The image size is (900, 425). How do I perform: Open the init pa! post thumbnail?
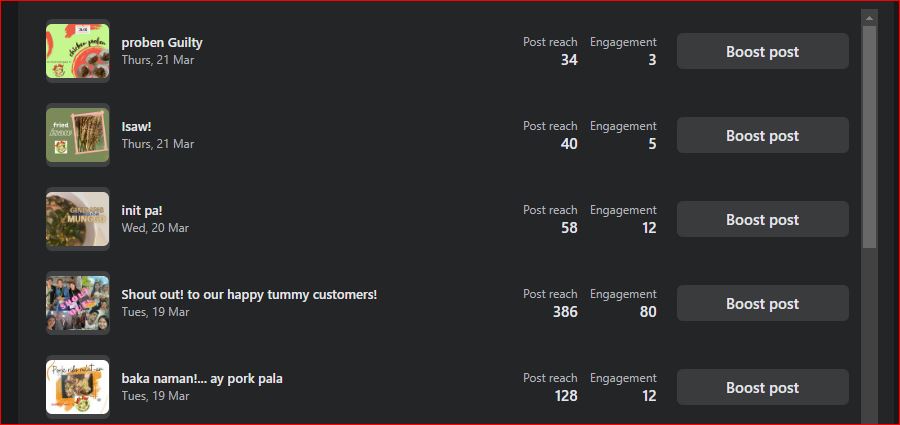tap(77, 219)
